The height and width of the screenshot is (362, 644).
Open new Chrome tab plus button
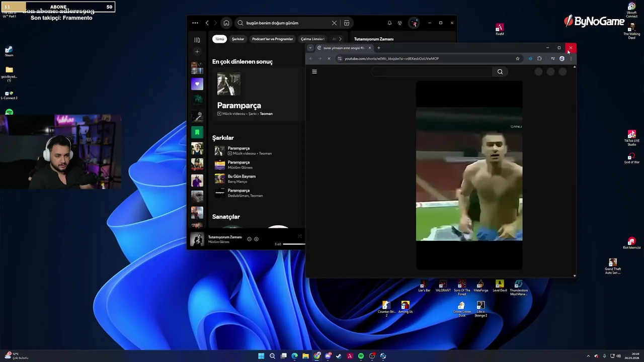coord(379,48)
